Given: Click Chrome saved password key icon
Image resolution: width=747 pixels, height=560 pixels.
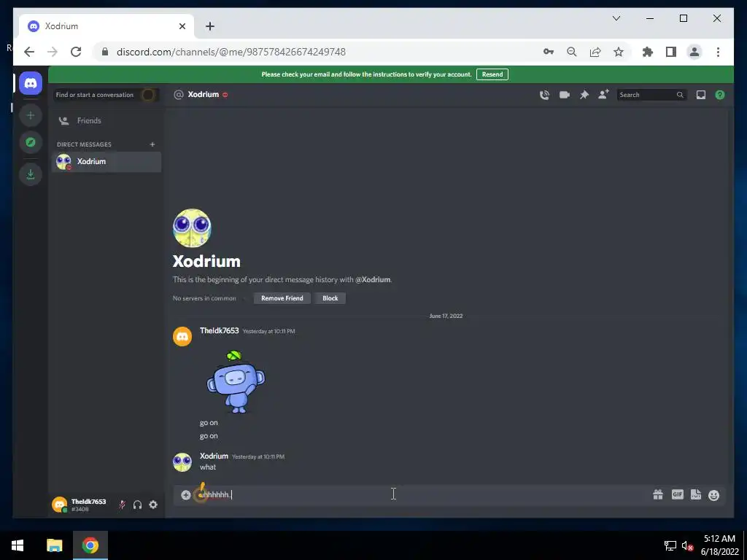Looking at the screenshot, I should tap(549, 52).
